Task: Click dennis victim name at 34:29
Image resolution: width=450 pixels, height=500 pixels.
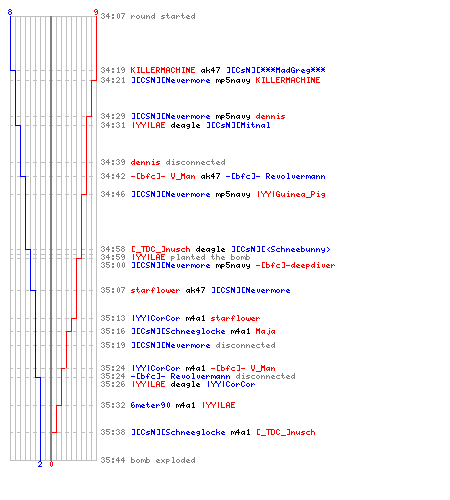Action: coord(270,116)
